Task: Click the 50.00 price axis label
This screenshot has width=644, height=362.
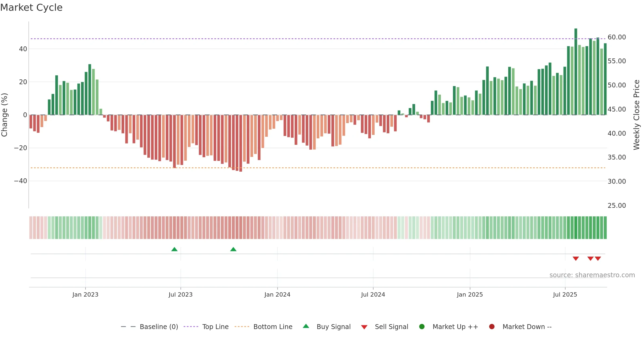Action: click(x=617, y=85)
